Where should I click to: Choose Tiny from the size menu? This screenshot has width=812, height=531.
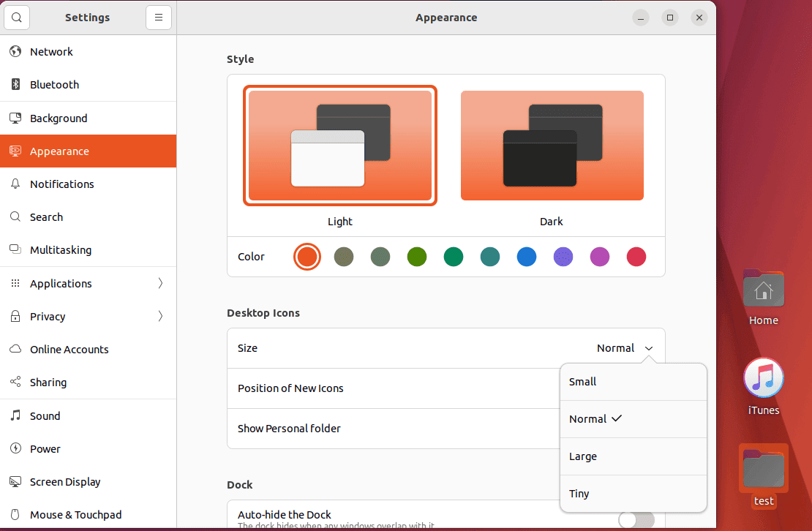(579, 494)
